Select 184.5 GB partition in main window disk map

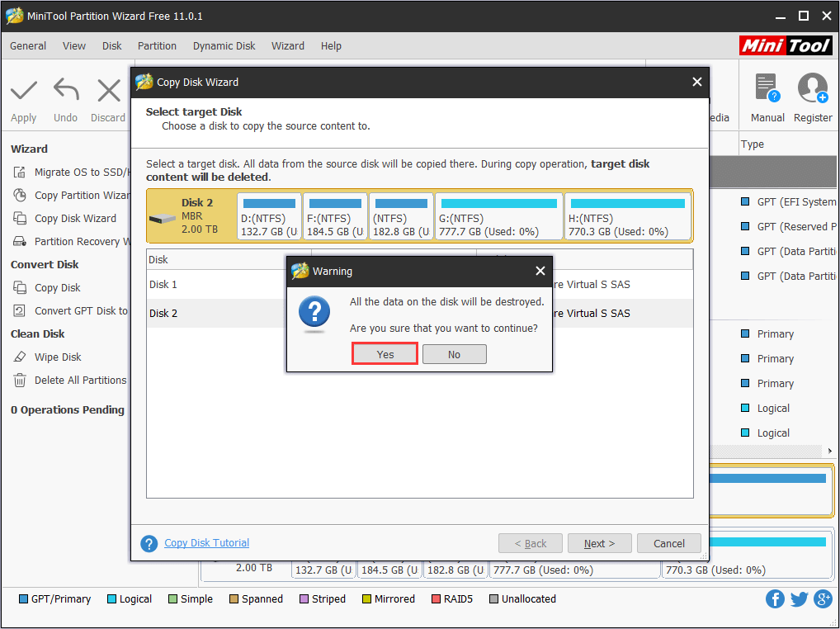pyautogui.click(x=389, y=569)
